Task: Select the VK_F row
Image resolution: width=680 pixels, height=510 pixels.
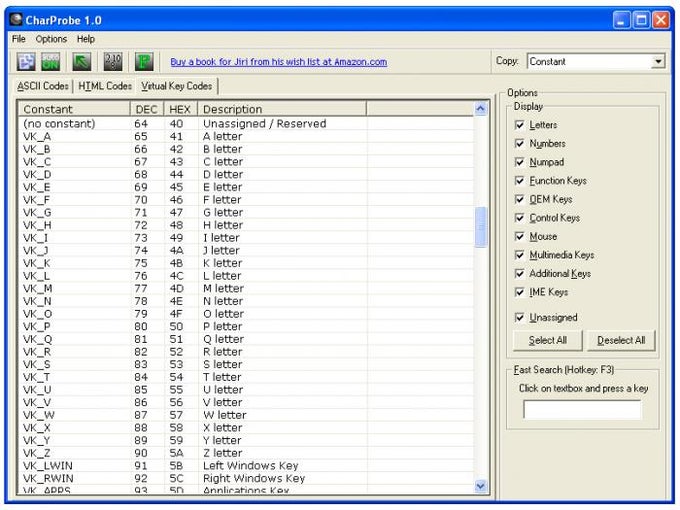Action: (246, 200)
